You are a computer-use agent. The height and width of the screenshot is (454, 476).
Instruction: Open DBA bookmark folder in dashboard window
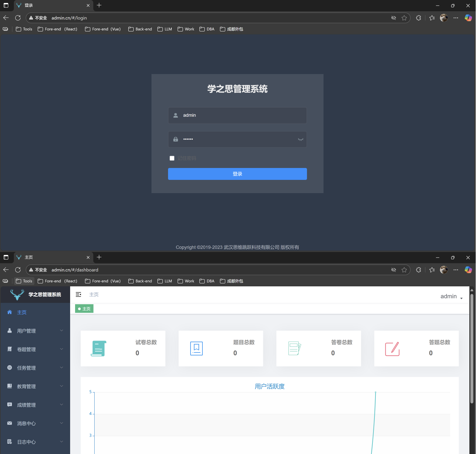(x=207, y=281)
